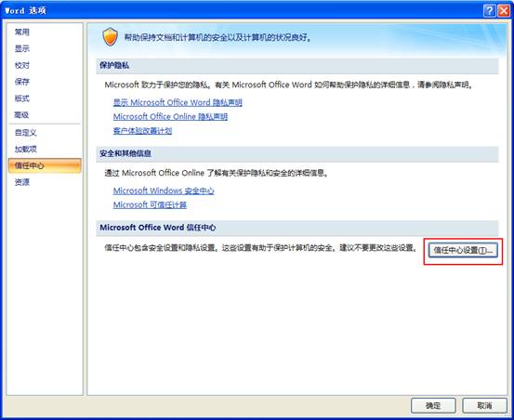
Task: Click the help question mark icon
Action: [x=490, y=11]
